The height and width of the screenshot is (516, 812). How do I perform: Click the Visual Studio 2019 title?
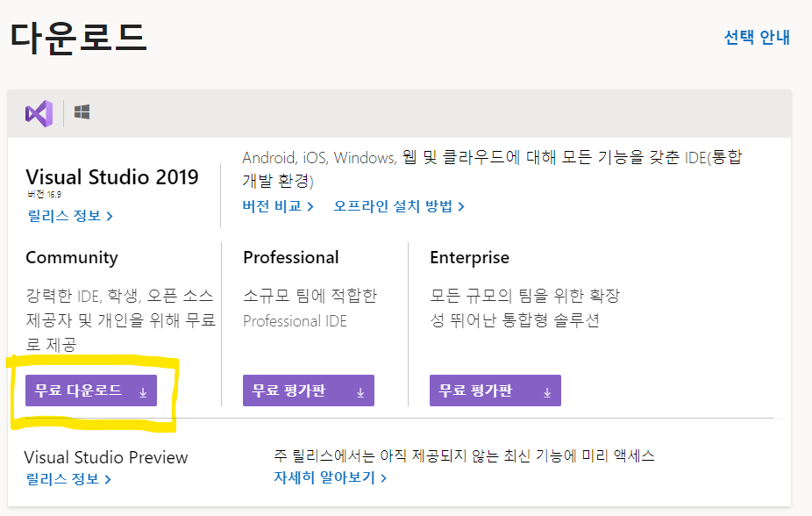112,177
